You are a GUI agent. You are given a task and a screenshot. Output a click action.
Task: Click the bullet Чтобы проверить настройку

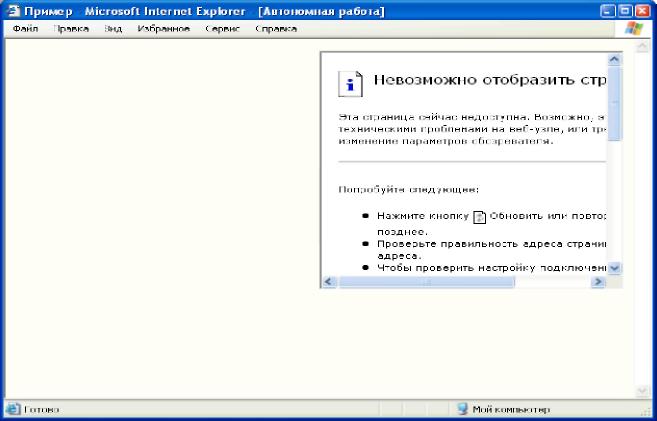tap(492, 268)
